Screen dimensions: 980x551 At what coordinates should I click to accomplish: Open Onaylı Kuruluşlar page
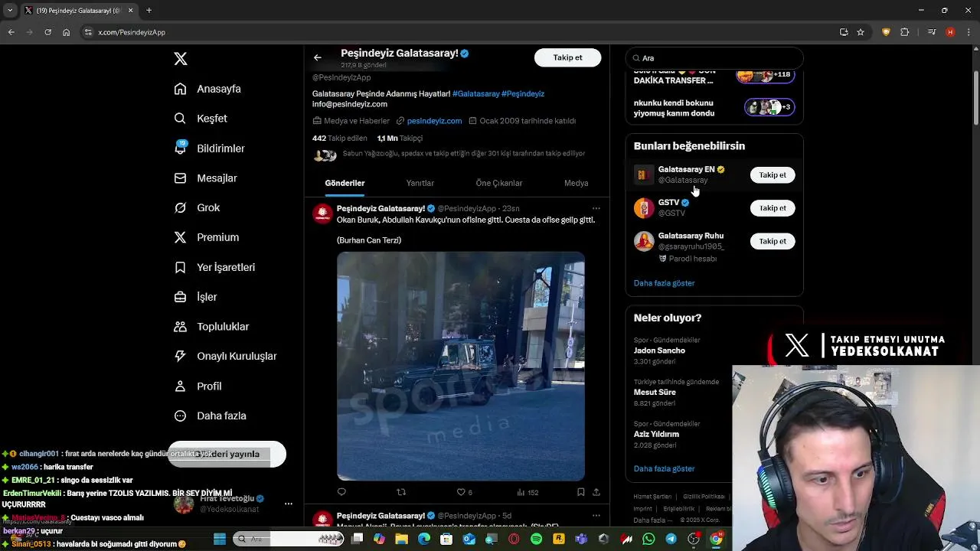225,356
